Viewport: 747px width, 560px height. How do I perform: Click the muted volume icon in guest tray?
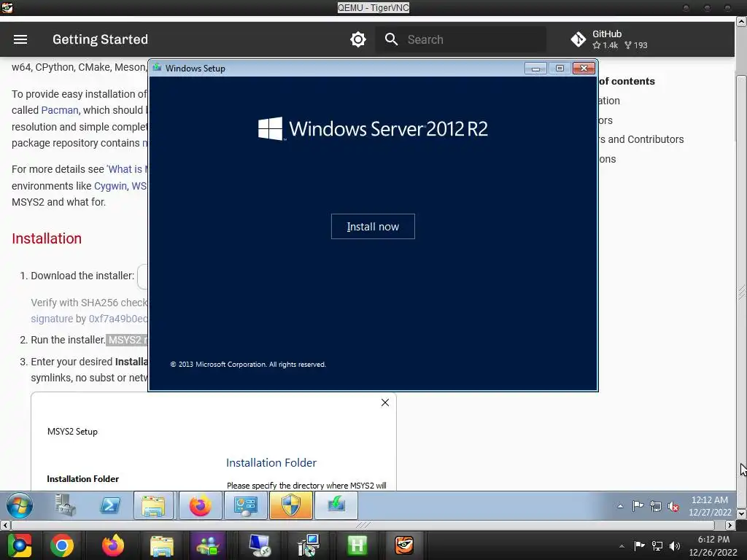(673, 506)
